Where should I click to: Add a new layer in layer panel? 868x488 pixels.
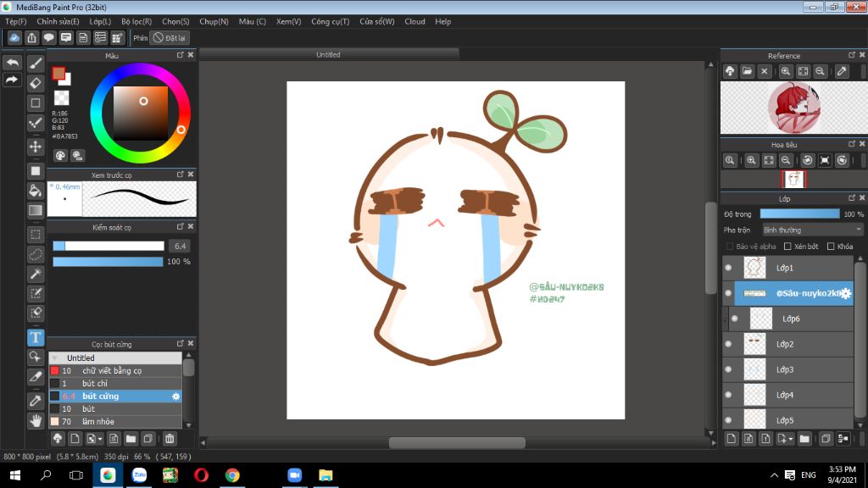(x=732, y=439)
